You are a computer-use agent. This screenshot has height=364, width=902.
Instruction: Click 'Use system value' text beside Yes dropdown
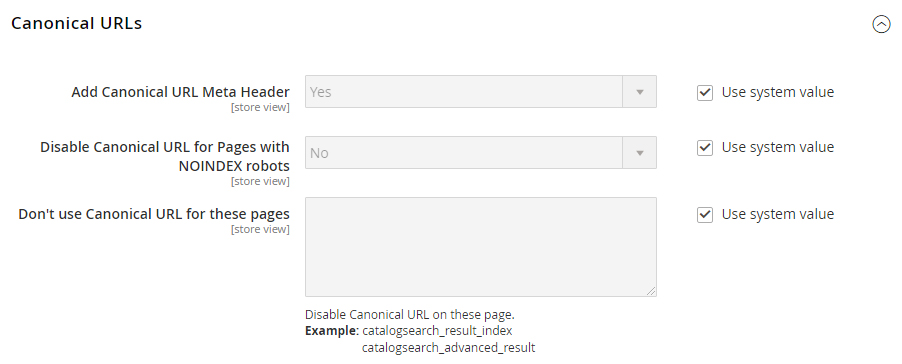(777, 92)
